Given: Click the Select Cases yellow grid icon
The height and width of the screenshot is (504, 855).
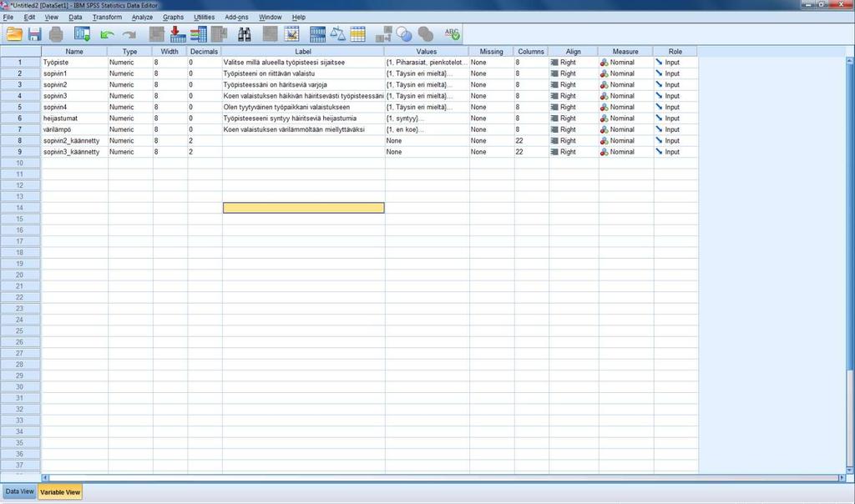Looking at the screenshot, I should point(357,34).
